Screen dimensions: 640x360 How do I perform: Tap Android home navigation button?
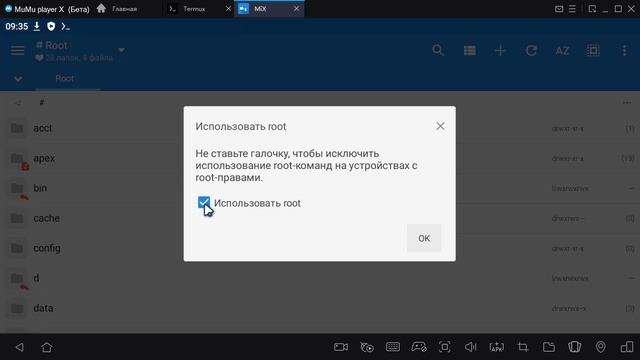(47, 347)
